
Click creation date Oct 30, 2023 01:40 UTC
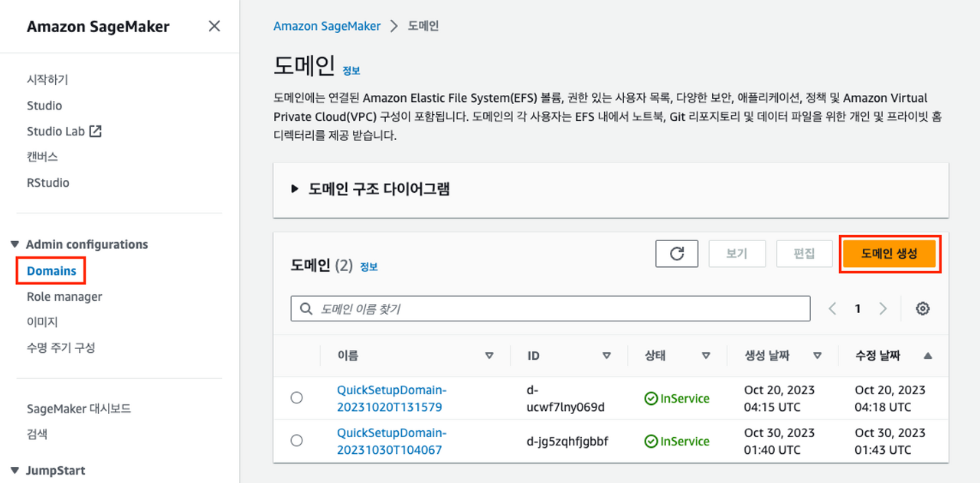click(779, 441)
